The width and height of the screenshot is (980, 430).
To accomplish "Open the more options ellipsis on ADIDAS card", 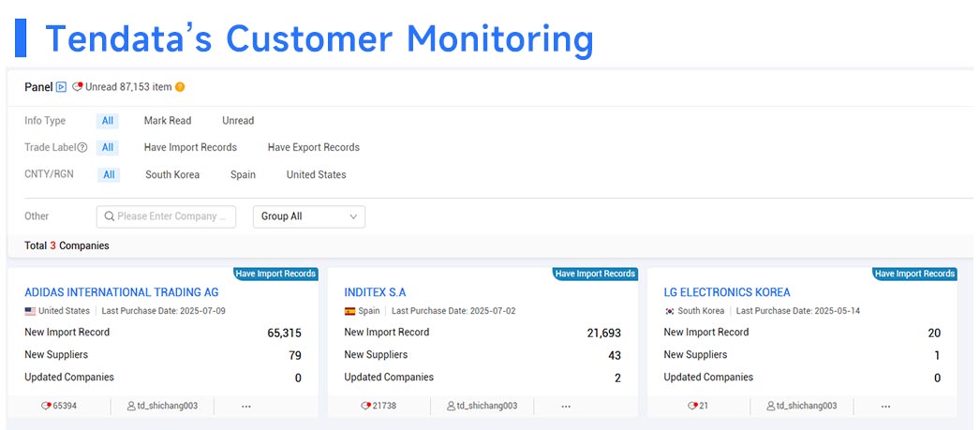I will (246, 407).
